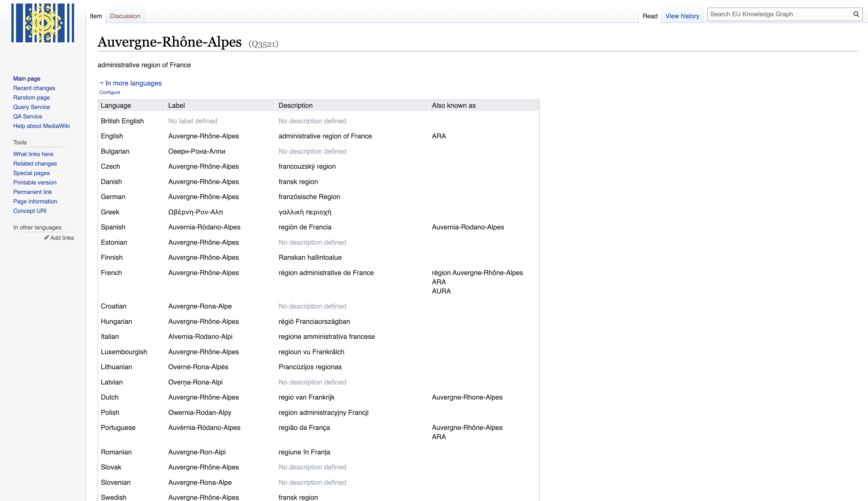
Task: Click the Add links pencil icon
Action: (x=46, y=237)
